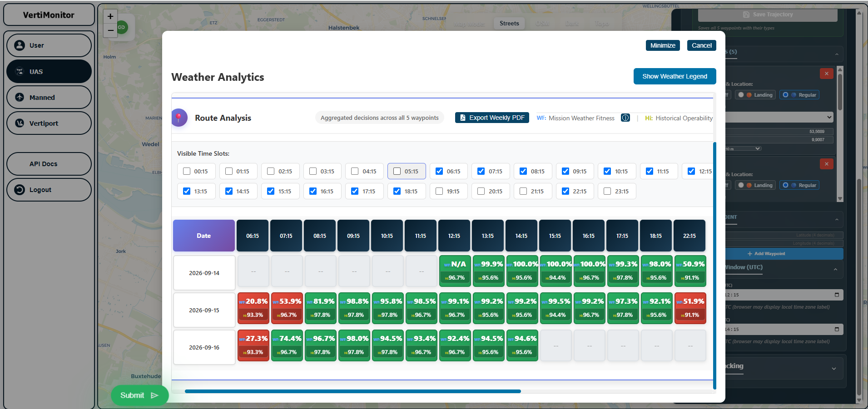Viewport: 868px width, 409px height.
Task: Click the map zoom in plus icon
Action: pyautogui.click(x=110, y=17)
